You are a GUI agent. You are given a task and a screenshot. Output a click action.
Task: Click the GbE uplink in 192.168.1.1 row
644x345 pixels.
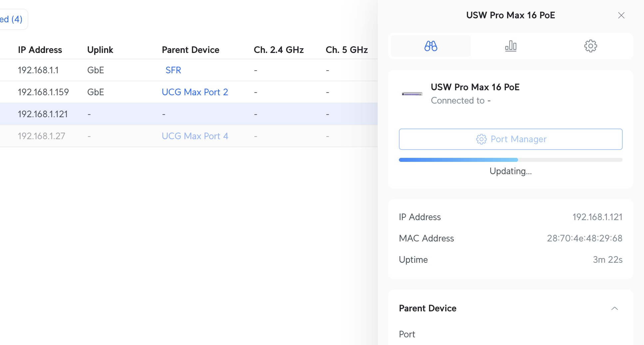tap(96, 70)
